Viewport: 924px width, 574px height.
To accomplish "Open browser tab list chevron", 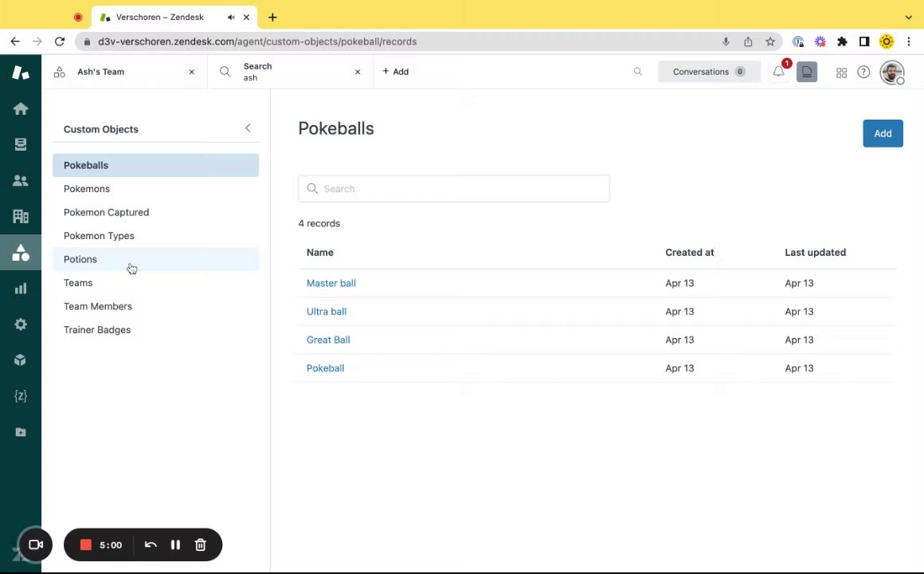I will coord(908,17).
